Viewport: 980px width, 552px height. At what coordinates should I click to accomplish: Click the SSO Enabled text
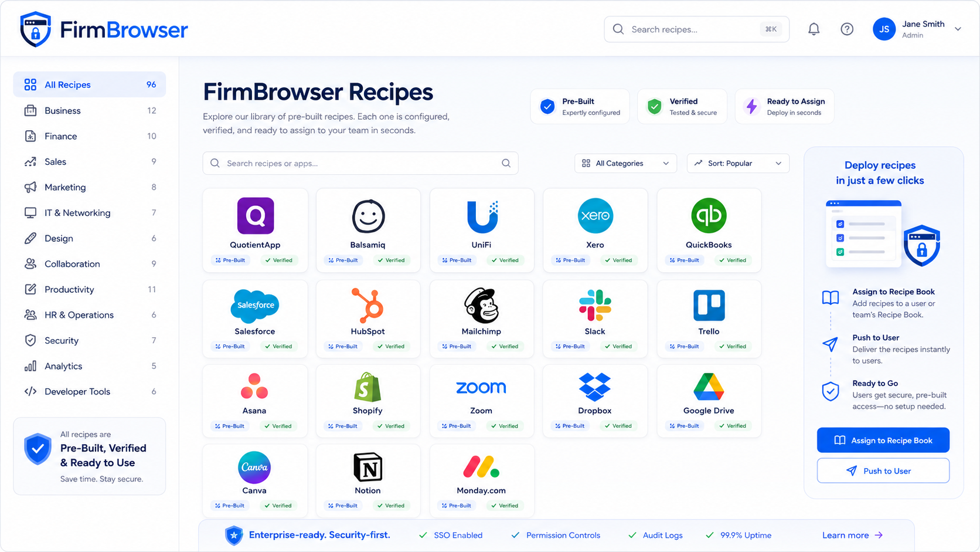click(458, 535)
